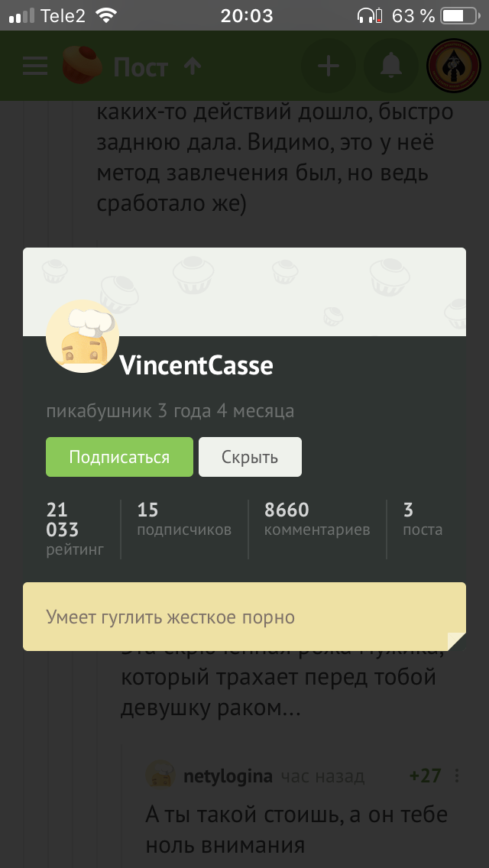Open notifications bell icon
Viewport: 489px width, 868px height.
click(391, 66)
